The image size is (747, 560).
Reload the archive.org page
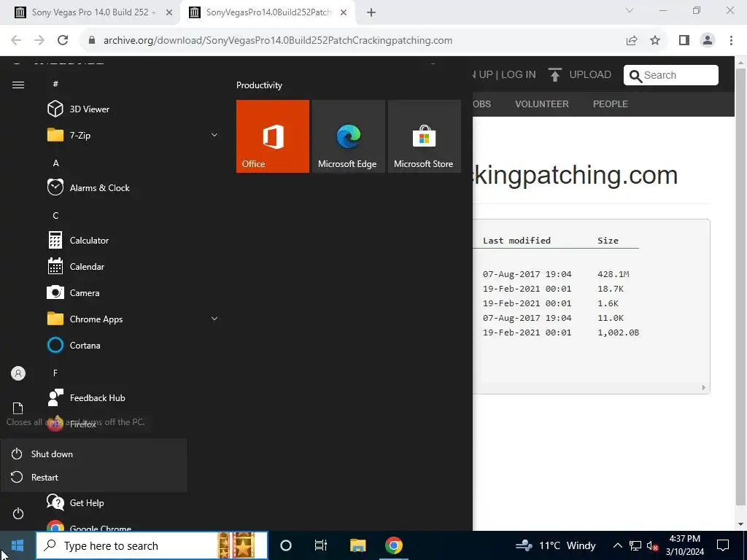[63, 41]
